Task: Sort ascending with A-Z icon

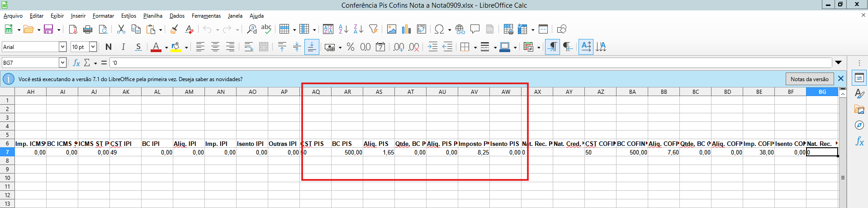Action: click(x=343, y=29)
